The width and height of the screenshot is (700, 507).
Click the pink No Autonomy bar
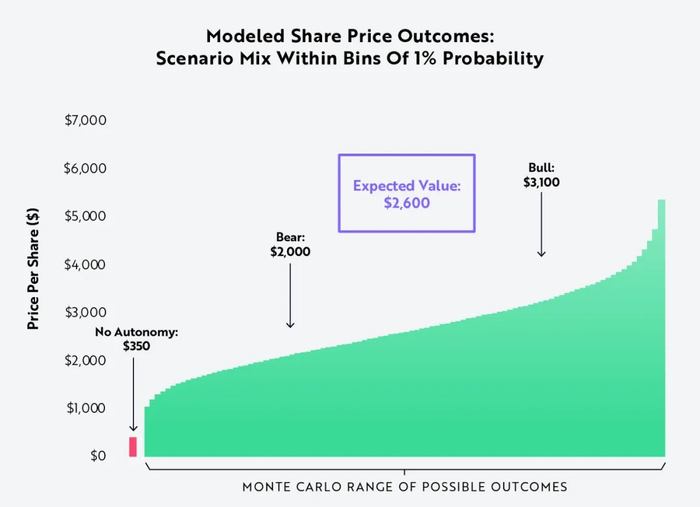132,446
